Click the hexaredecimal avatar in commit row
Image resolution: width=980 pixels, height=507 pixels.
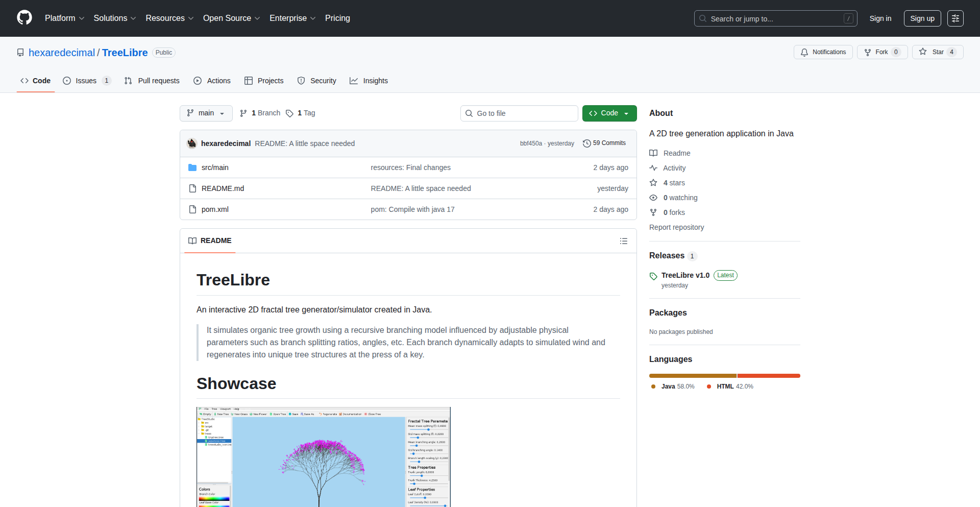click(192, 143)
